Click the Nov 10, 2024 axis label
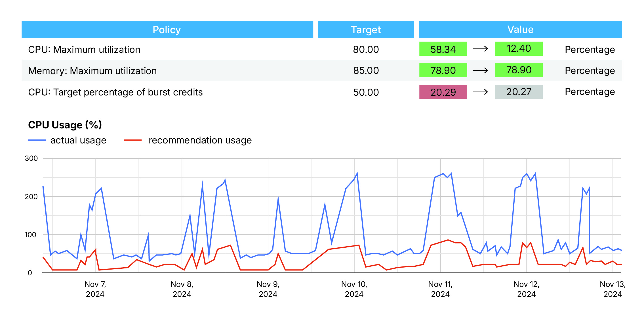Viewport: 644px width, 317px height. [354, 289]
